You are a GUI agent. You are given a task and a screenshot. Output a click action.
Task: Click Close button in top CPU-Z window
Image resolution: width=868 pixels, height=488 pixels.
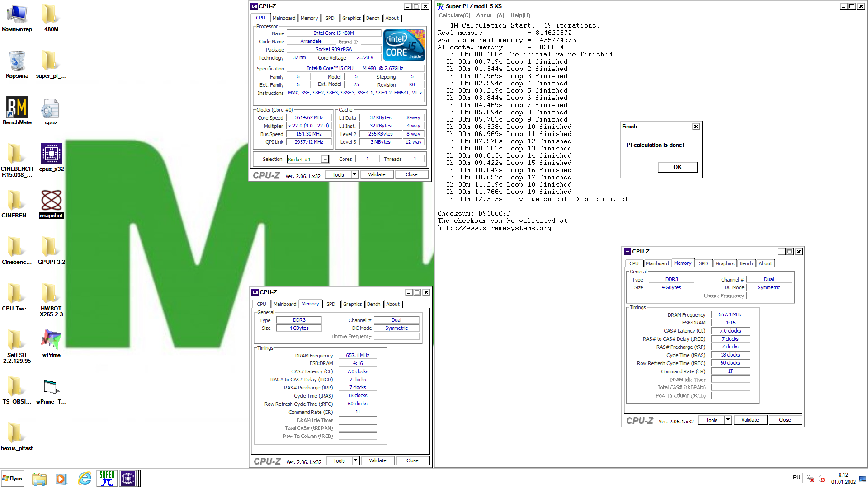[411, 174]
